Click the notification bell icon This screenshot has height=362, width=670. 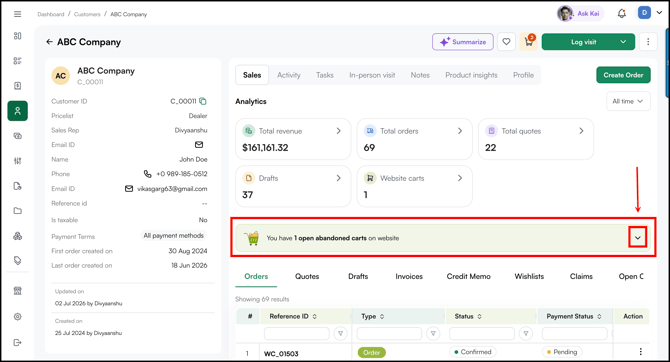click(622, 14)
